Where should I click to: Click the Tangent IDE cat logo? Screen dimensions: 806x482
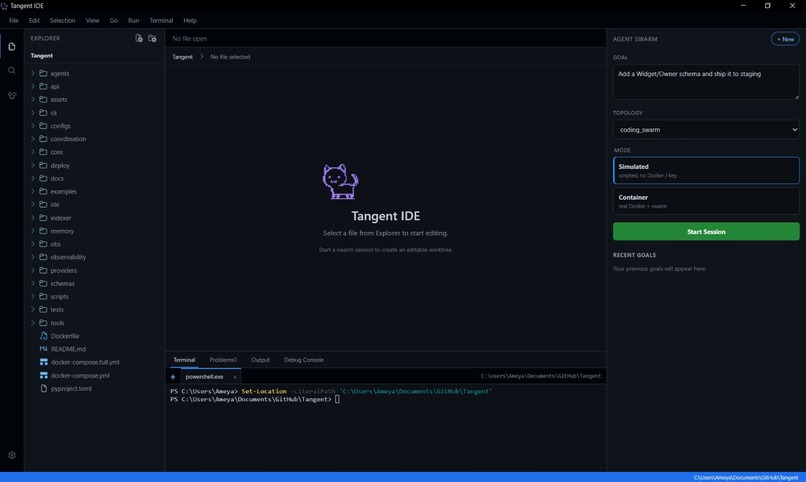(340, 181)
